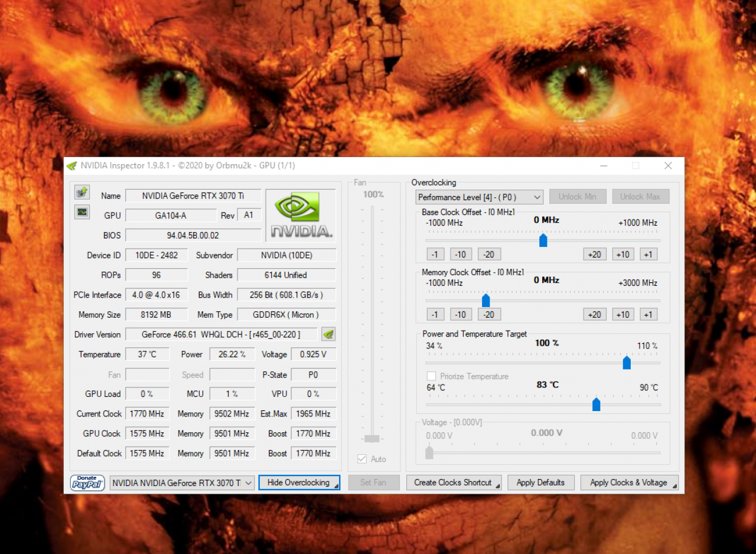Click +20 under Base Clock Offset

click(595, 254)
